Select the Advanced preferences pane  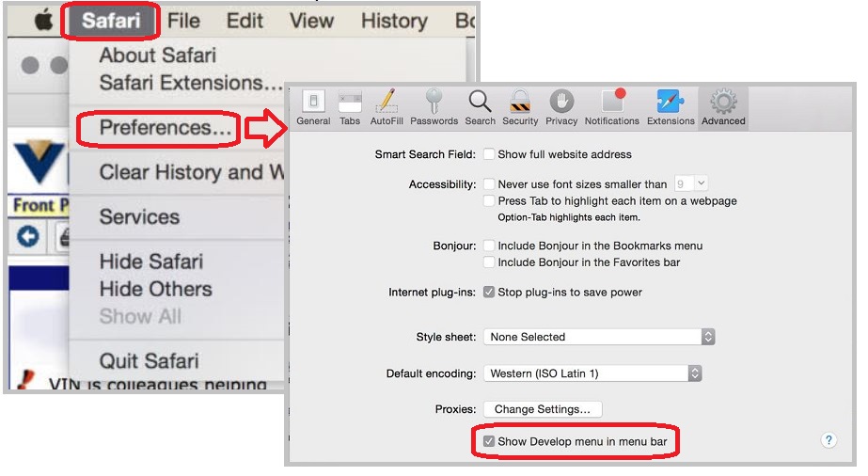[723, 108]
